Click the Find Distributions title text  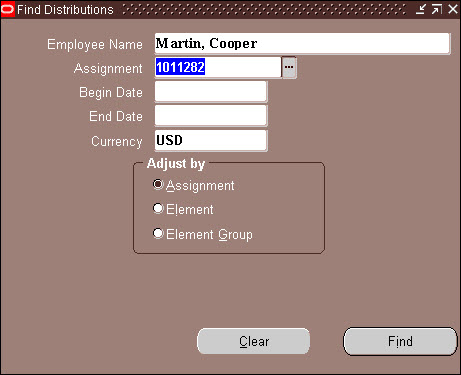click(x=65, y=10)
